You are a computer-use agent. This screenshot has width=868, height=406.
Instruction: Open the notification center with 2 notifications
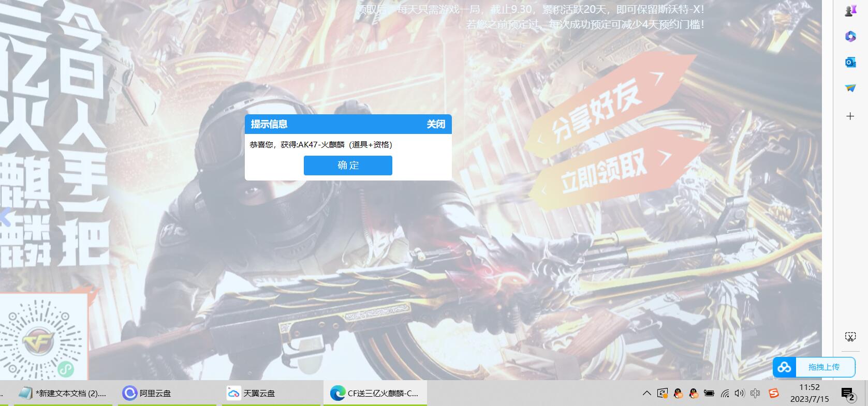(847, 394)
